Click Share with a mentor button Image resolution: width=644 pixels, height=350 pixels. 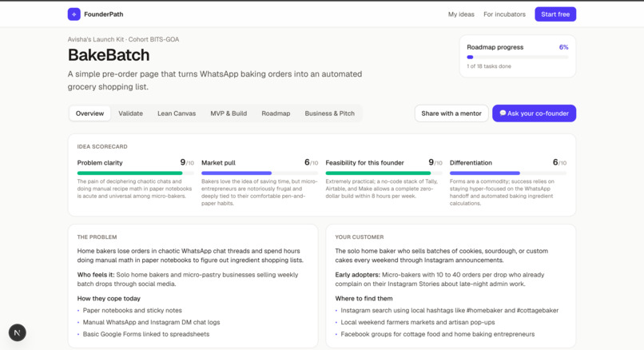[x=451, y=113]
